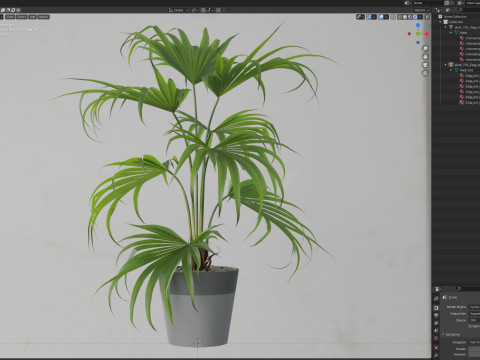Click the outliner search field
Image resolution: width=480 pixels, height=360 pixels.
pos(470,10)
